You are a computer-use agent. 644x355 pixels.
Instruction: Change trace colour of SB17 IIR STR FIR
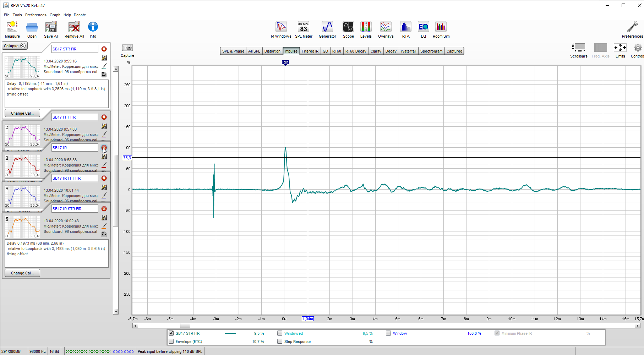(104, 226)
